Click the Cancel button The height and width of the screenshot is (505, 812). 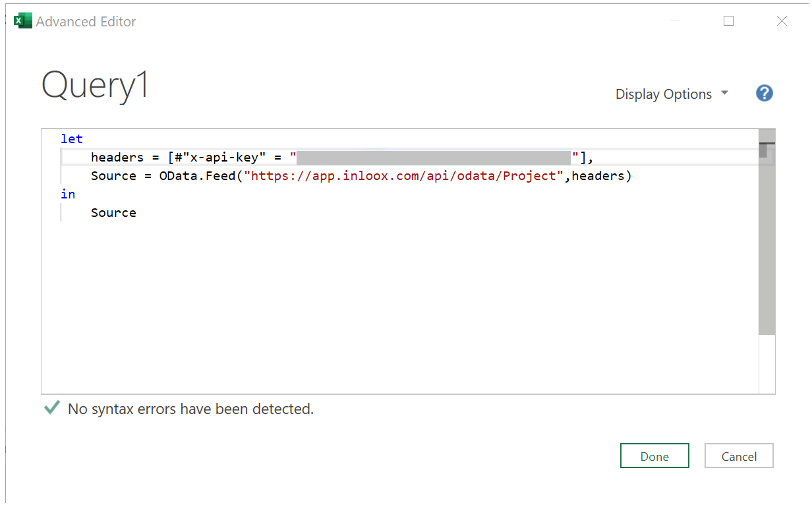click(x=739, y=456)
